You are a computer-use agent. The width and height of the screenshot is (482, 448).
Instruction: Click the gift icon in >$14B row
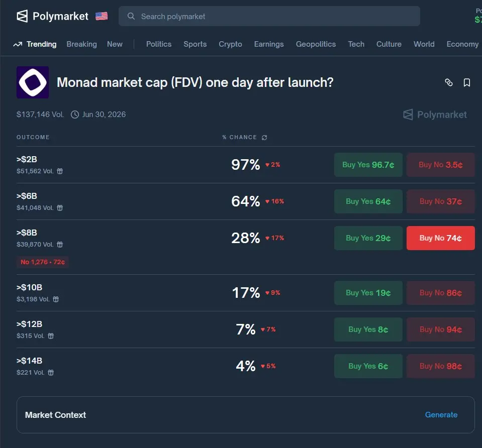51,372
